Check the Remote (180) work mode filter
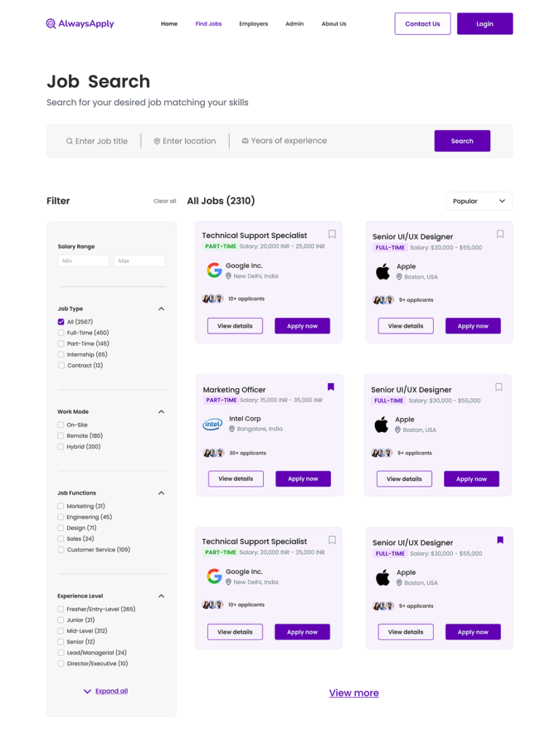Screen dimensions: 560x744 click(x=61, y=435)
